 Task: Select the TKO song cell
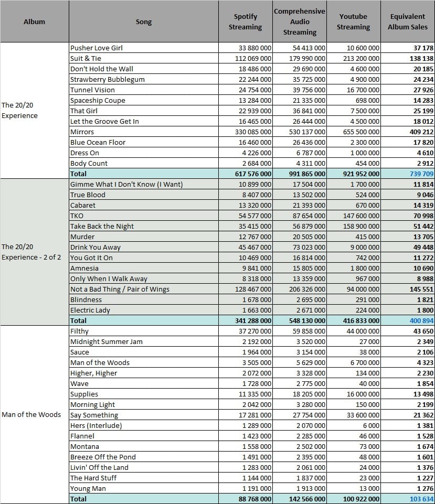pyautogui.click(x=144, y=216)
